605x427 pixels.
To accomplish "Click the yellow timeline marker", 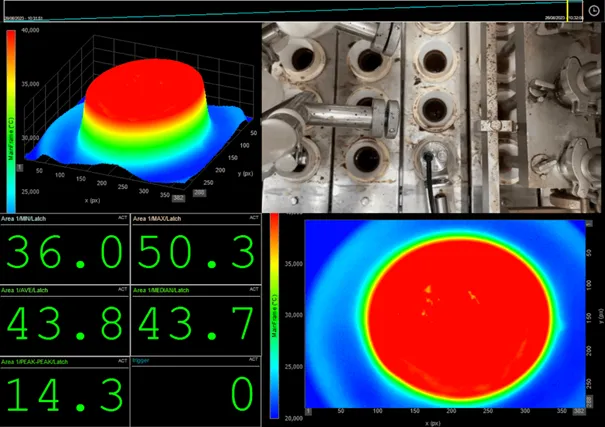I will 567,9.
